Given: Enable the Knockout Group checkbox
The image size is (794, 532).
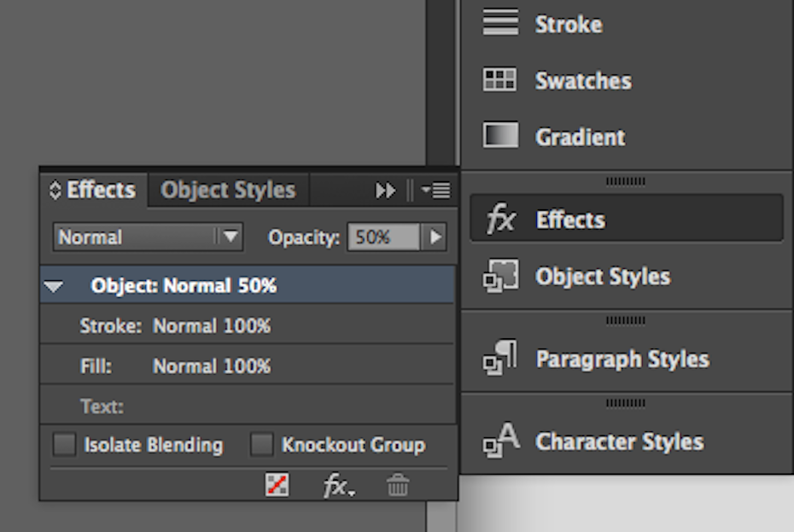Looking at the screenshot, I should (261, 445).
